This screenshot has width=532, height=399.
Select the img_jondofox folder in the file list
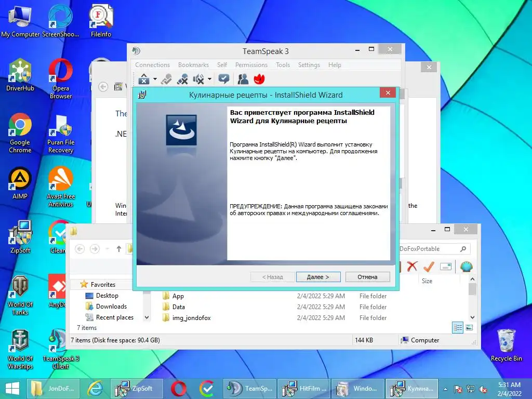[191, 317]
